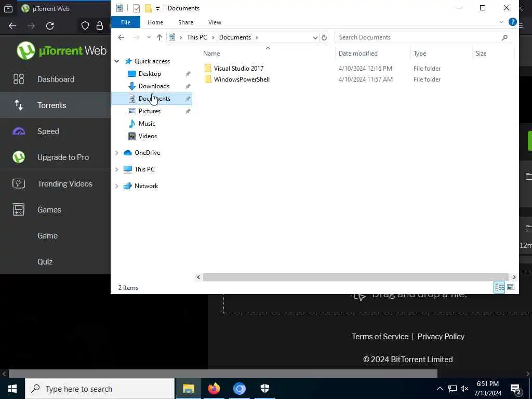Open the Customize Quick Access Toolbar dropdown
Image resolution: width=532 pixels, height=399 pixels.
point(157,9)
